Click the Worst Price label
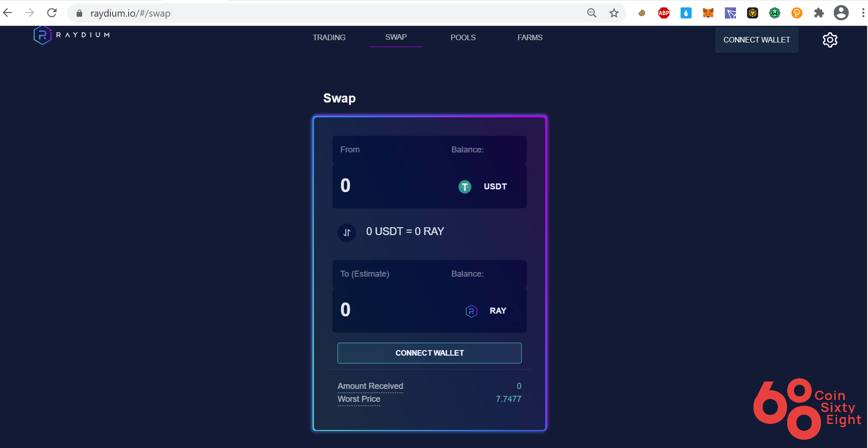 [x=359, y=399]
